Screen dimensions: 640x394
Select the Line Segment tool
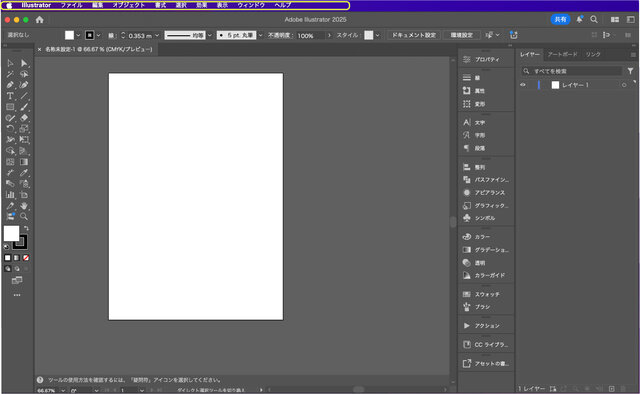coord(24,96)
